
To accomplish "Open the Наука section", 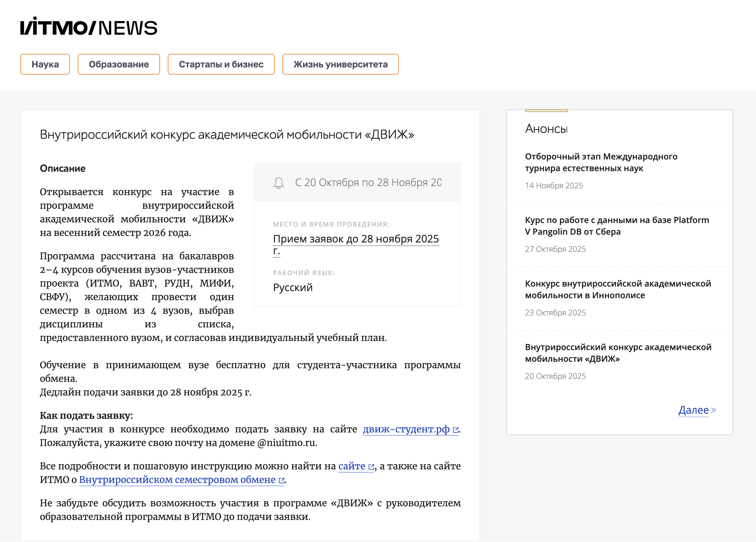I will tap(45, 65).
